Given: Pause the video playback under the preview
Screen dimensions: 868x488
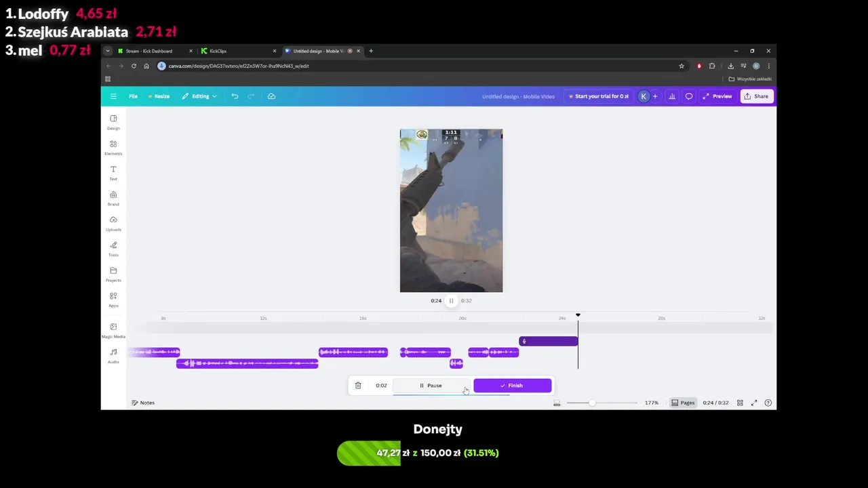Looking at the screenshot, I should click(451, 301).
